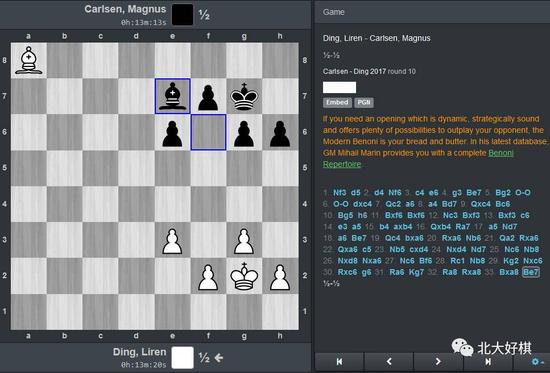Step back one move

pyautogui.click(x=389, y=361)
